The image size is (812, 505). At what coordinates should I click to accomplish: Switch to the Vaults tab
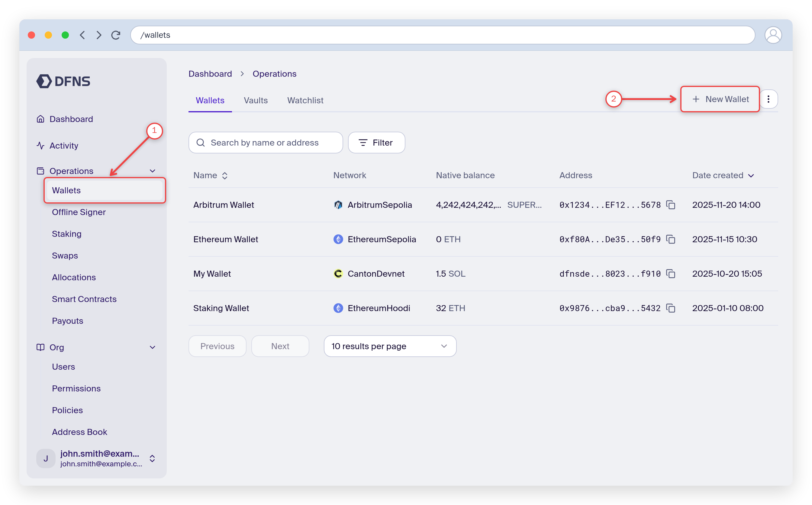256,100
